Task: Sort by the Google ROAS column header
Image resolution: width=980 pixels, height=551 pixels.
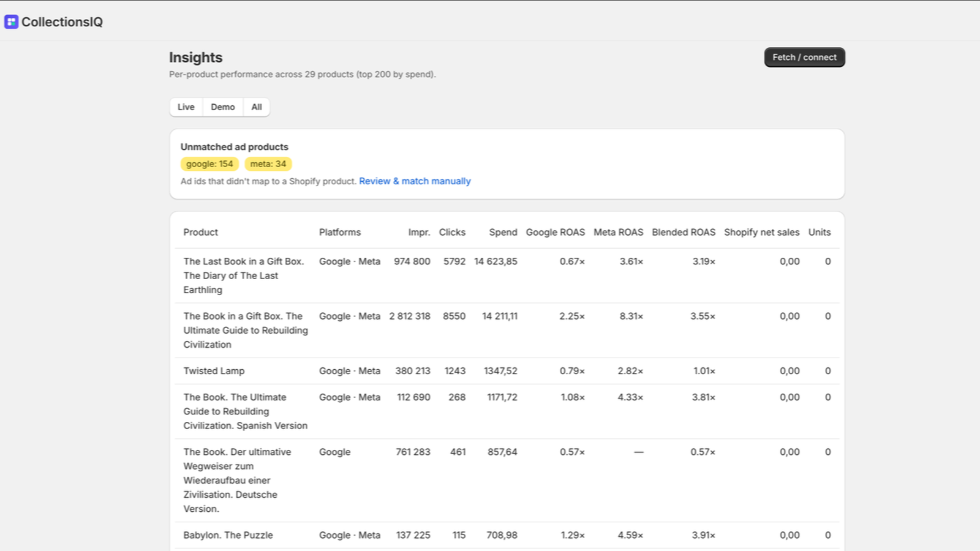Action: (555, 233)
